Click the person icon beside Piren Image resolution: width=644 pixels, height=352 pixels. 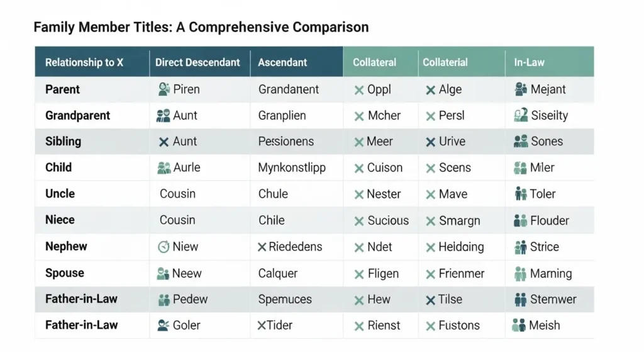[164, 89]
